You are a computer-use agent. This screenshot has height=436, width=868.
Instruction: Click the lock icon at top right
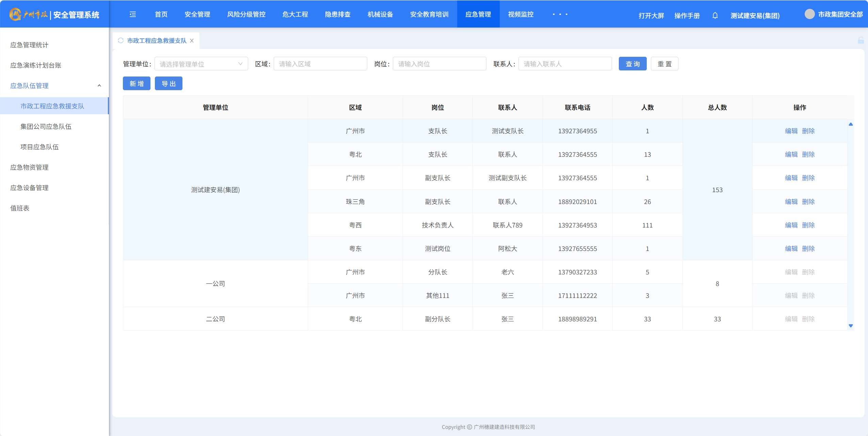coord(861,40)
